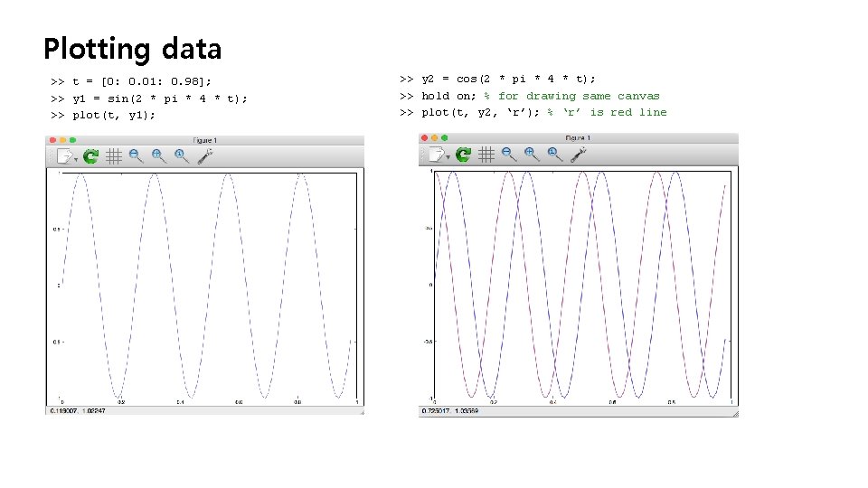The height and width of the screenshot is (488, 868).
Task: Click the code line "y1 = sin(2 * pi * 4 * t);"
Action: pyautogui.click(x=160, y=99)
